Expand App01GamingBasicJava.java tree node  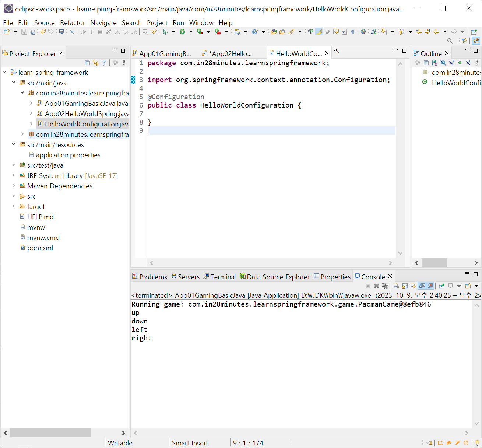tap(31, 103)
